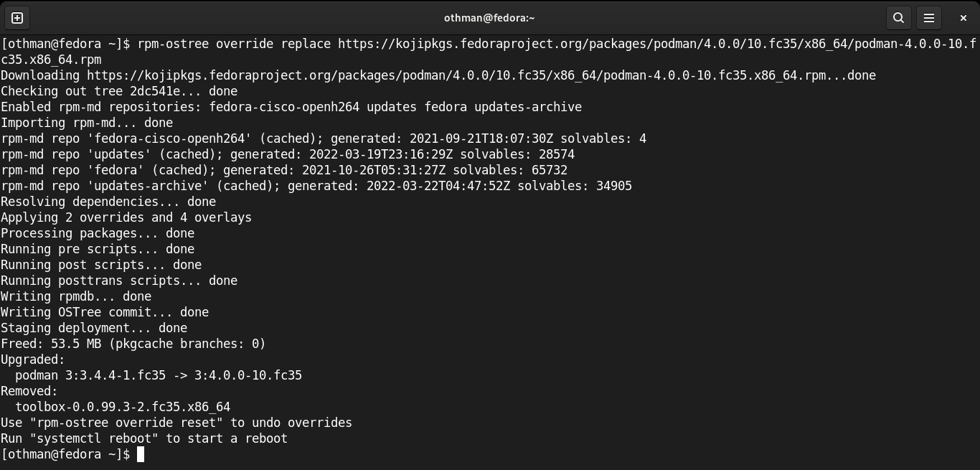Screen dimensions: 980x470
Task: Click the podman upgraded version line
Action: tap(159, 375)
